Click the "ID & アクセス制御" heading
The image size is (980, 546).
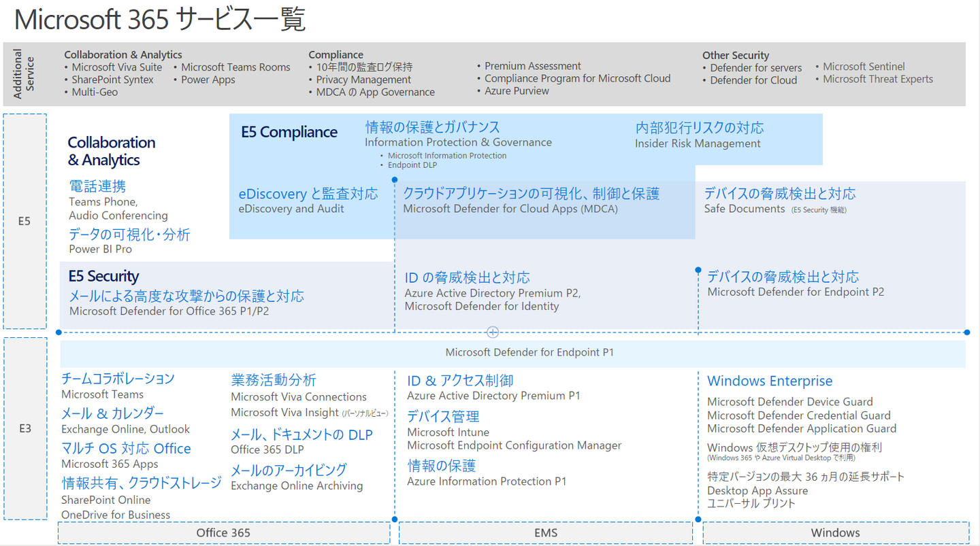(x=460, y=381)
